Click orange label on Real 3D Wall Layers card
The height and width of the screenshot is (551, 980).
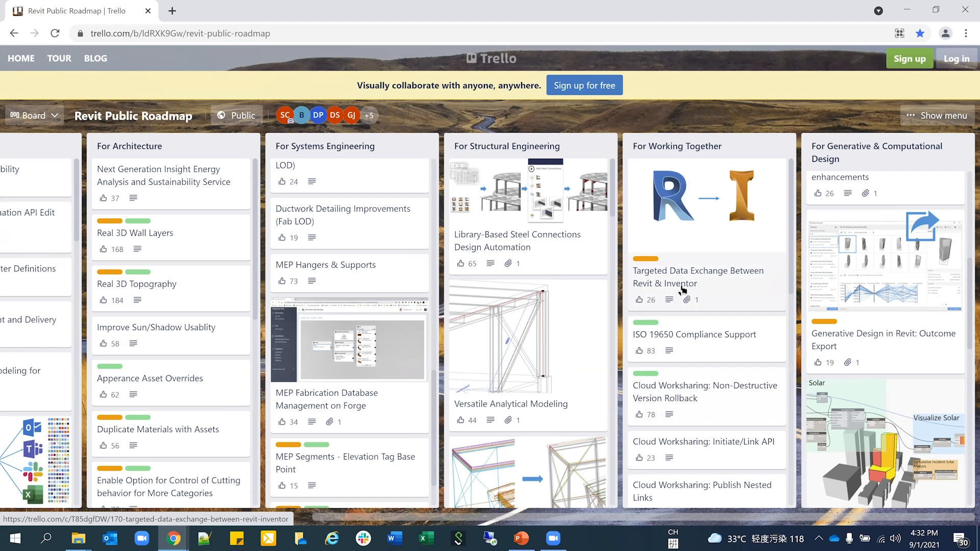(x=110, y=221)
